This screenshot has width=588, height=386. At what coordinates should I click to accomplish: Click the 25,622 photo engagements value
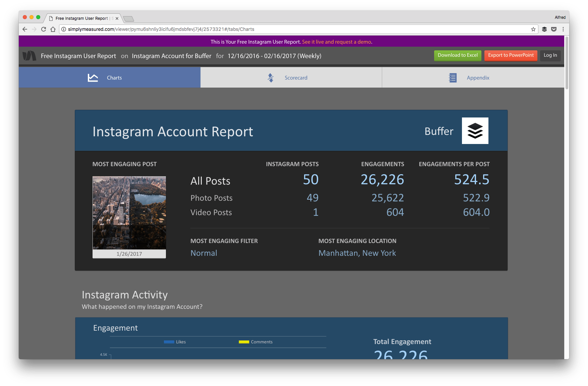point(388,198)
